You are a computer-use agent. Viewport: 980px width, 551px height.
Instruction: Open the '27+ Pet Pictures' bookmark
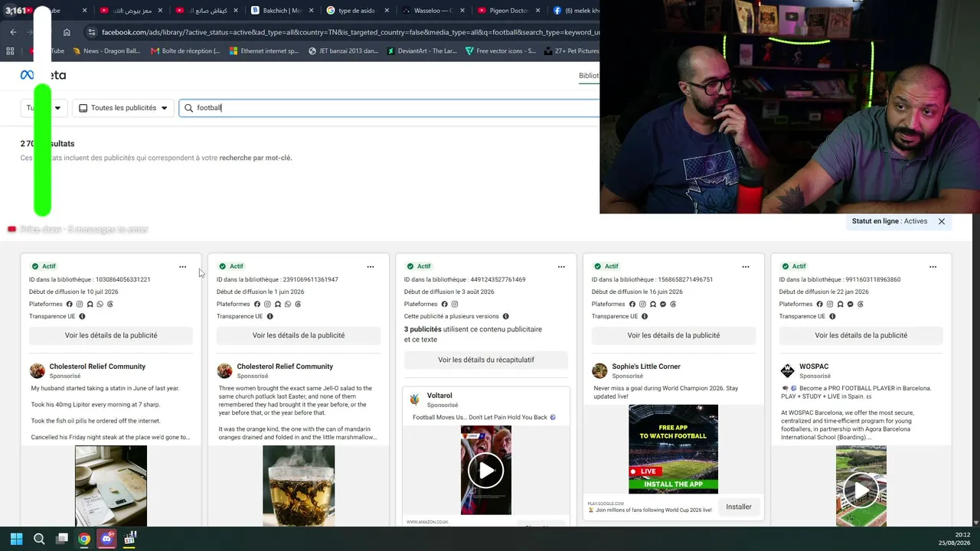[x=571, y=51]
